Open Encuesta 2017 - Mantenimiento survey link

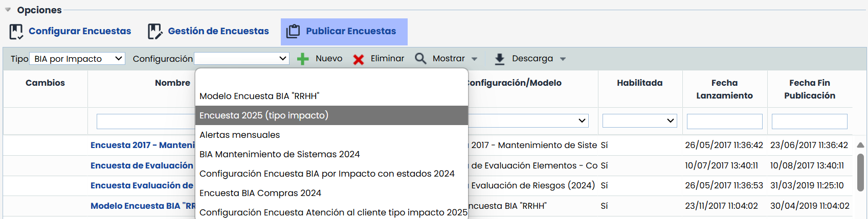pos(142,145)
